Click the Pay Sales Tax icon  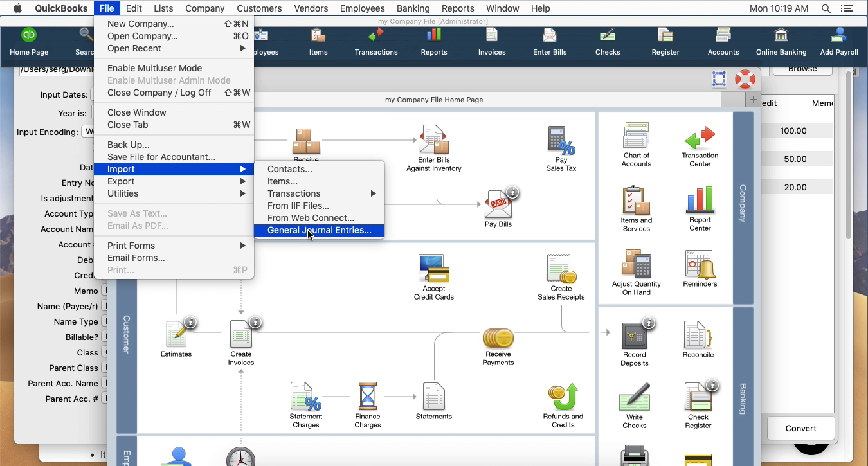click(x=561, y=140)
